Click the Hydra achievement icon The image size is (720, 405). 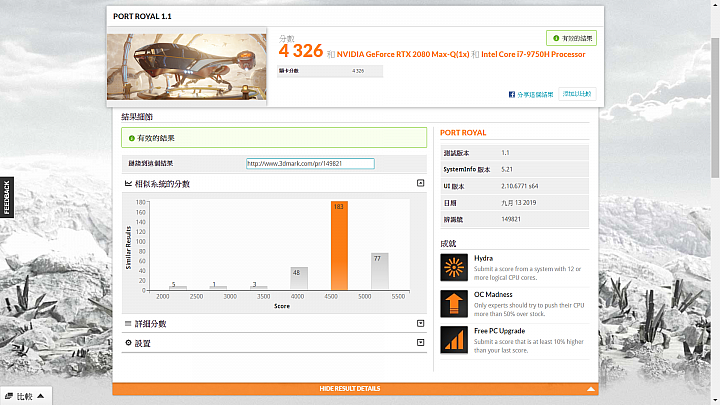click(454, 267)
